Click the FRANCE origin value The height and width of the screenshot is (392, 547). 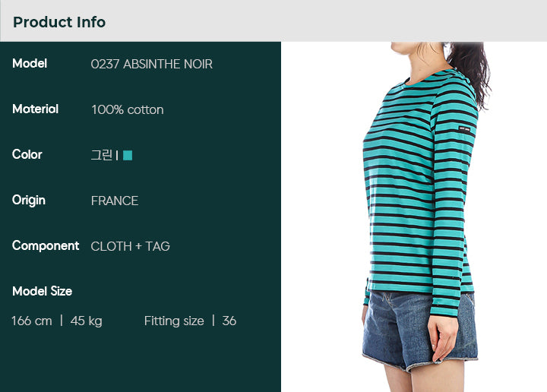click(x=115, y=201)
